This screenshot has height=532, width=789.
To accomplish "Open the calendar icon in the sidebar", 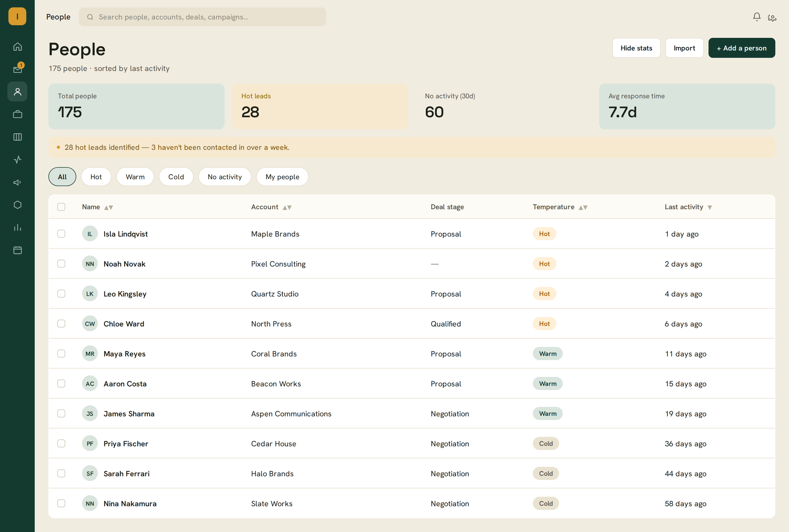I will 17,250.
